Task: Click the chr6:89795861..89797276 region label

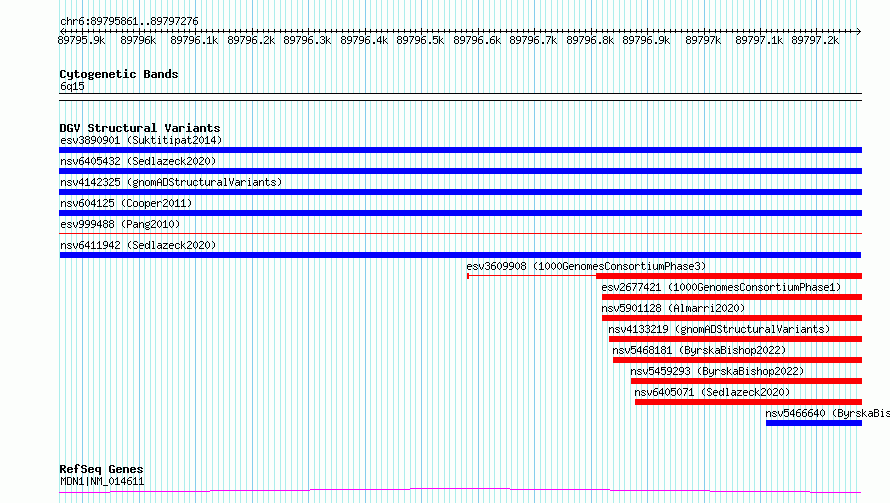Action: point(129,22)
